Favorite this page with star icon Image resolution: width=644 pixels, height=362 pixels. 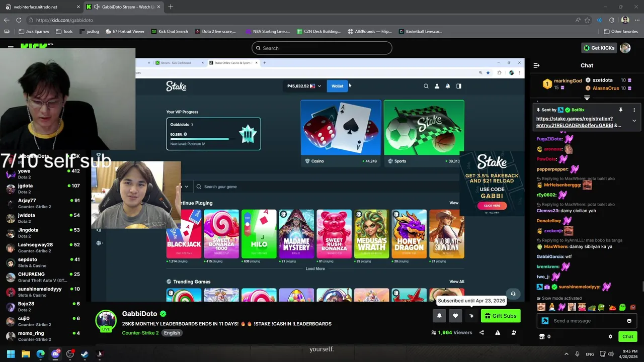pyautogui.click(x=587, y=20)
